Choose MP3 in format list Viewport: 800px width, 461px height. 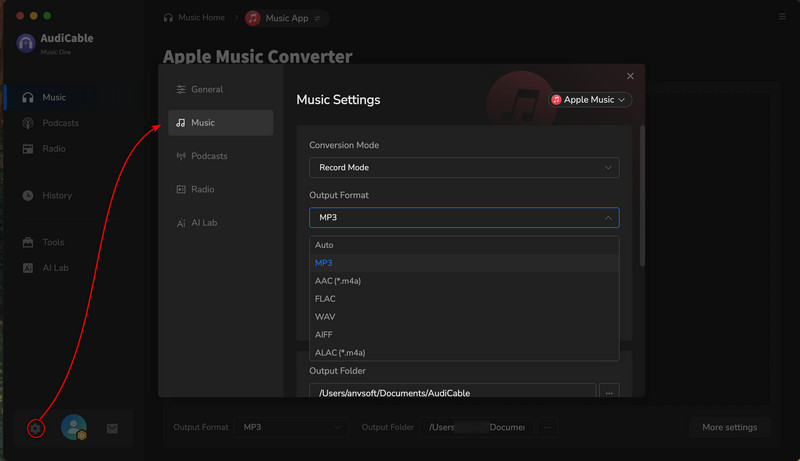pos(464,263)
